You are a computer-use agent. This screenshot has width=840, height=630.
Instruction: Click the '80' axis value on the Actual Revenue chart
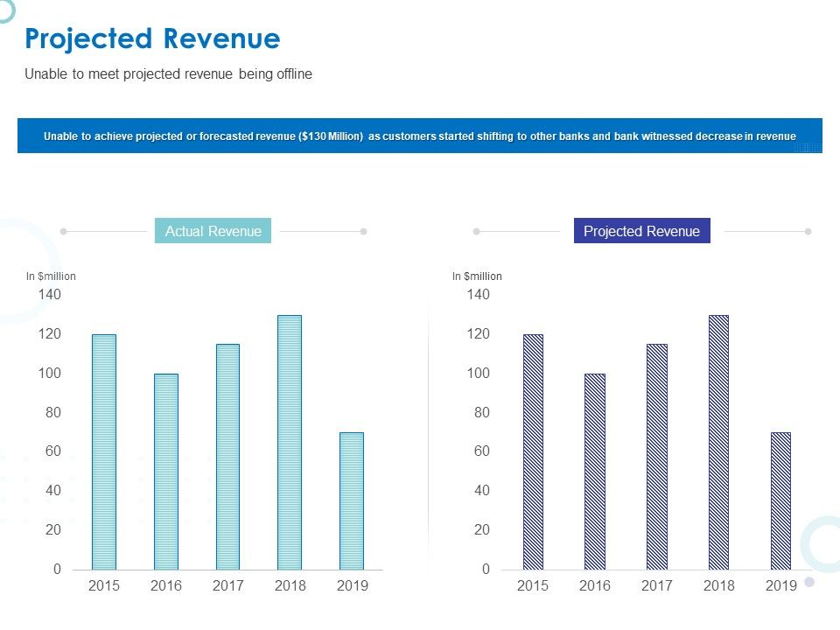point(53,412)
